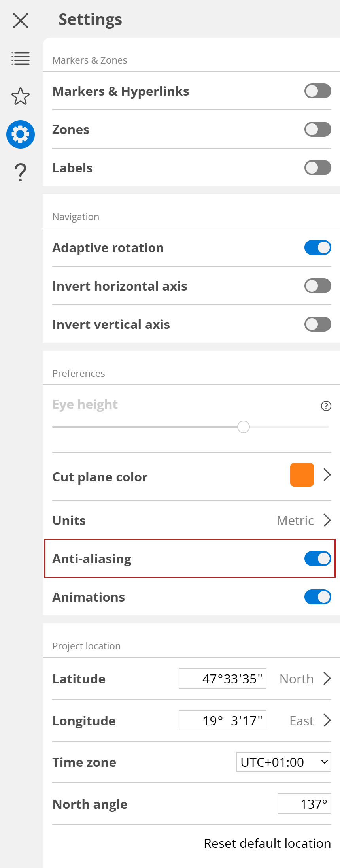Turn off Anti-aliasing
340x868 pixels.
pos(317,559)
